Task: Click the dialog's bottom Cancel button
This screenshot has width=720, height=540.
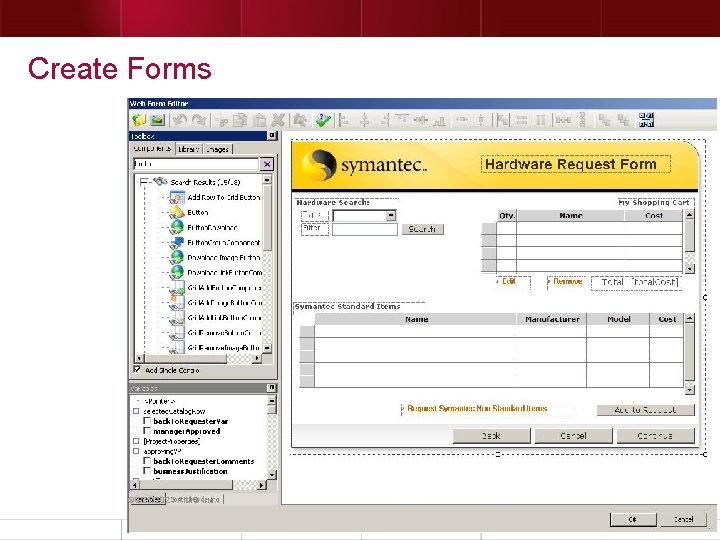Action: [683, 519]
